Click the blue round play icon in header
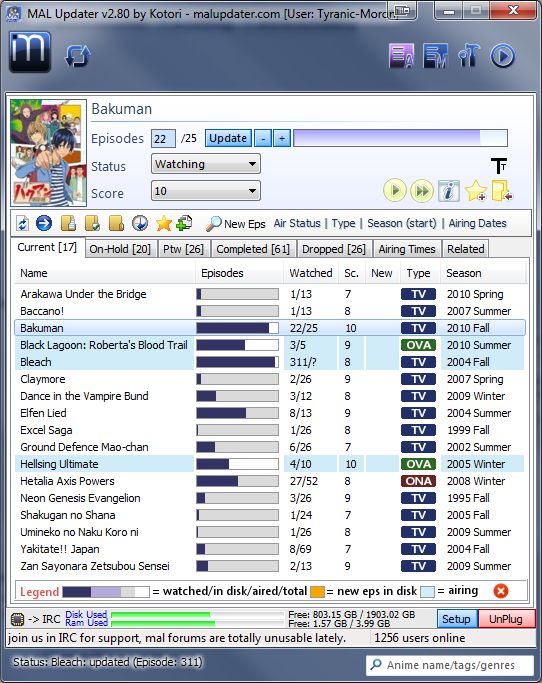 502,56
